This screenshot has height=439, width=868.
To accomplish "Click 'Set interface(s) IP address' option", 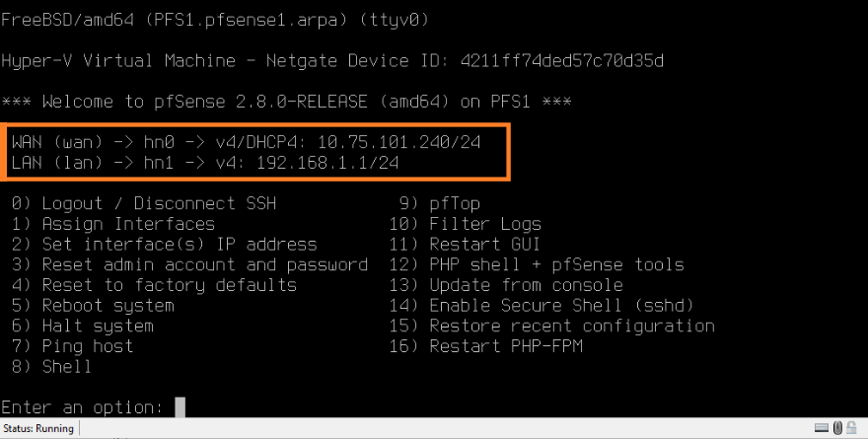I will pos(179,244).
